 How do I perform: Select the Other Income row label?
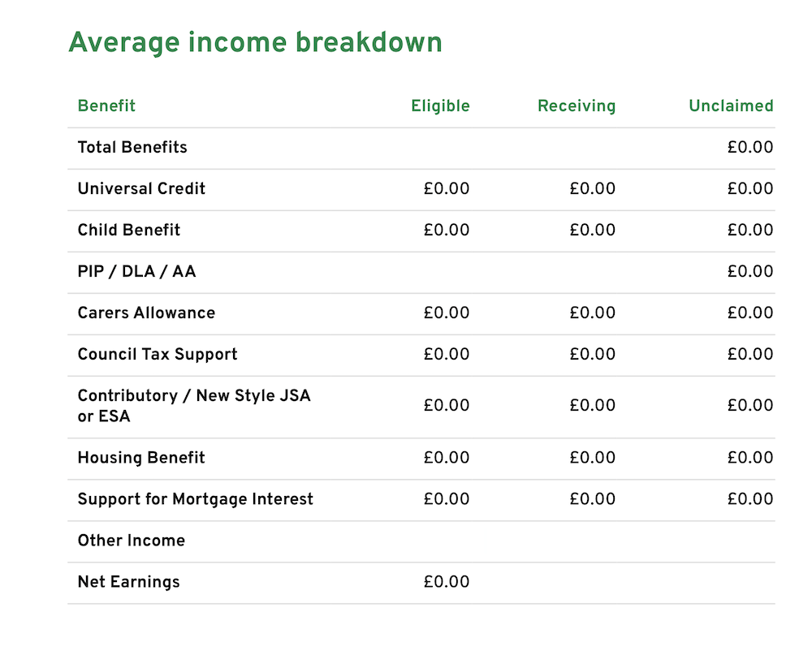[x=132, y=541]
